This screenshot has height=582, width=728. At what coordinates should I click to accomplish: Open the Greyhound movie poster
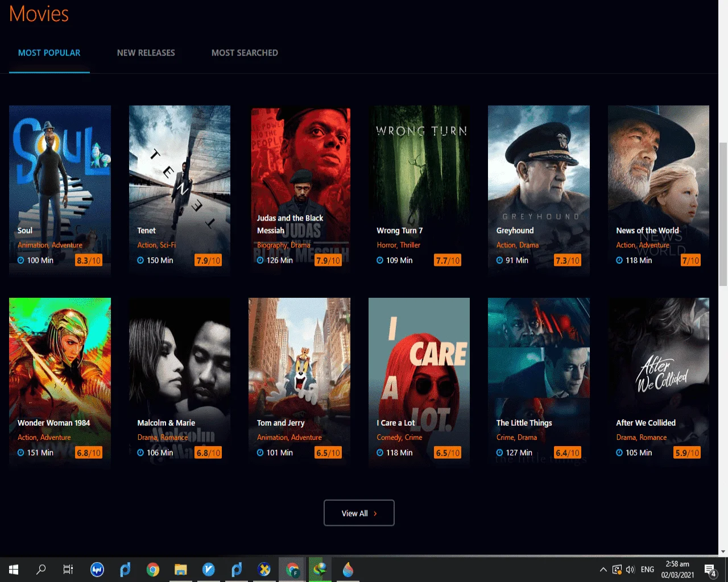(539, 190)
